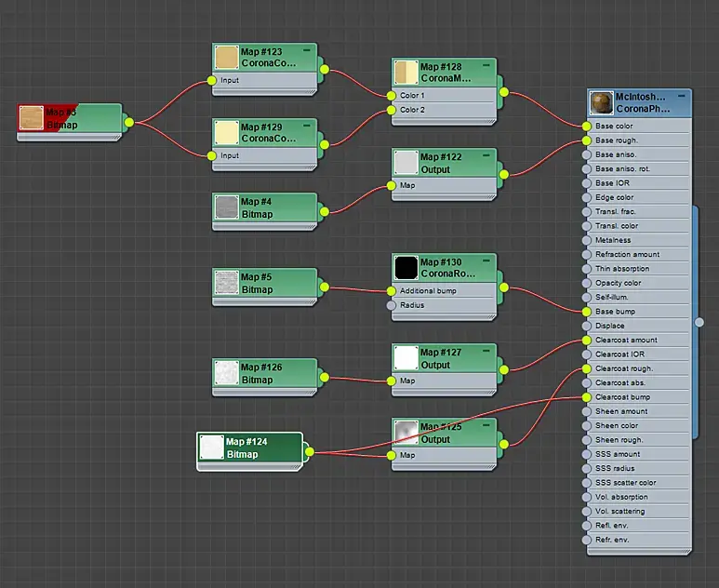Click the output socket of red Bitmap node
This screenshot has width=719, height=588.
pos(129,122)
